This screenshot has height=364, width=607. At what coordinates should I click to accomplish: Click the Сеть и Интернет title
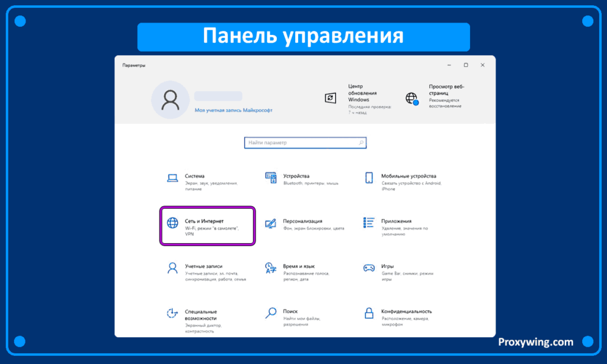point(204,221)
